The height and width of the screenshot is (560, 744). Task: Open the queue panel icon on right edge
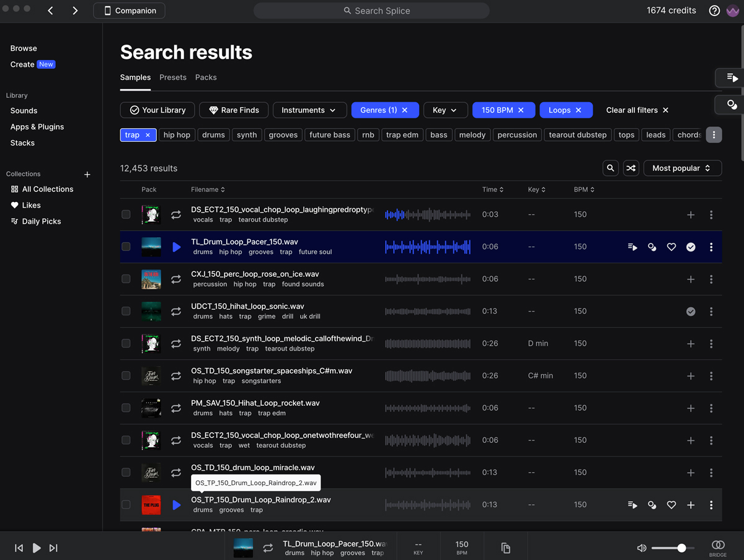click(x=732, y=77)
